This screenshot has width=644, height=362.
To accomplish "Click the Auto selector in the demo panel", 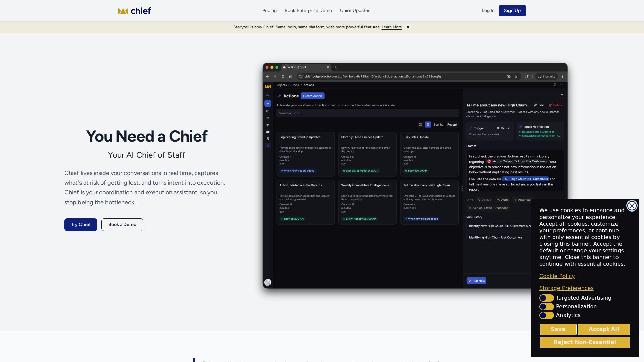I will tap(502, 200).
